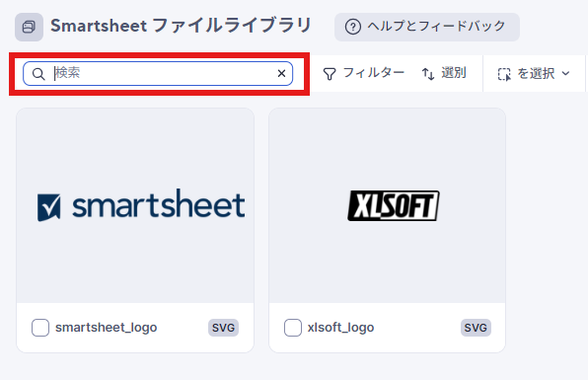Click the magnifying glass search icon

(x=38, y=74)
